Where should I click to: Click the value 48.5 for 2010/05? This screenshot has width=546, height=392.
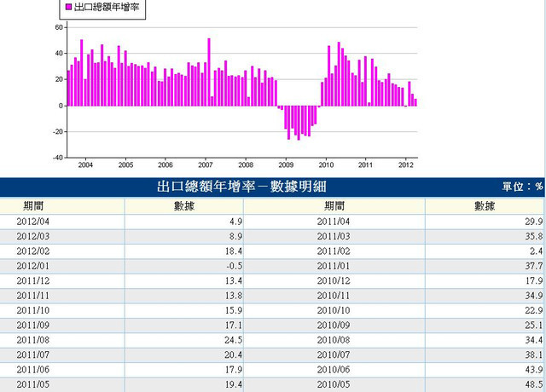pos(534,384)
